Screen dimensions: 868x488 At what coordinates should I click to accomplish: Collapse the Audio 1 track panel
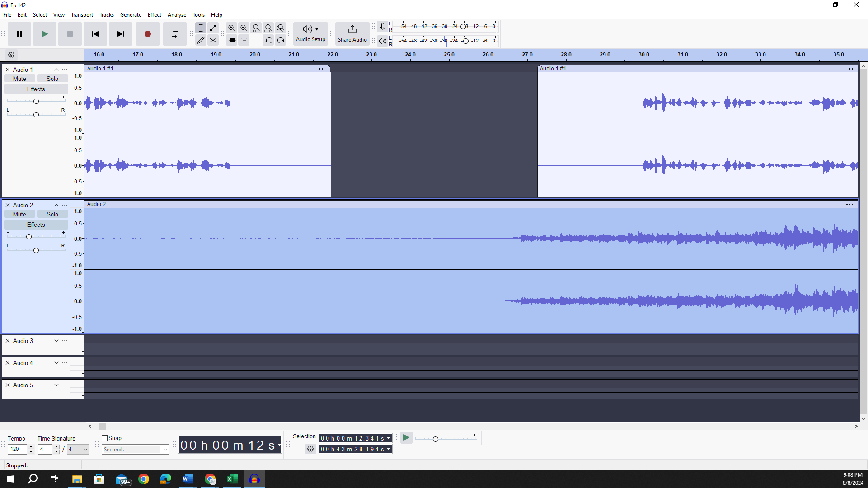(56, 69)
